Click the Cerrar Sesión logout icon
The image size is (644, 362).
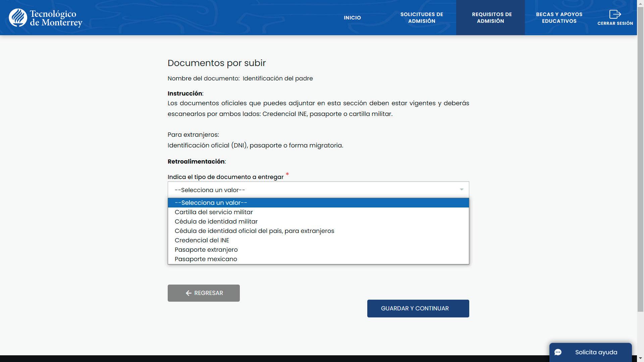pos(615,14)
